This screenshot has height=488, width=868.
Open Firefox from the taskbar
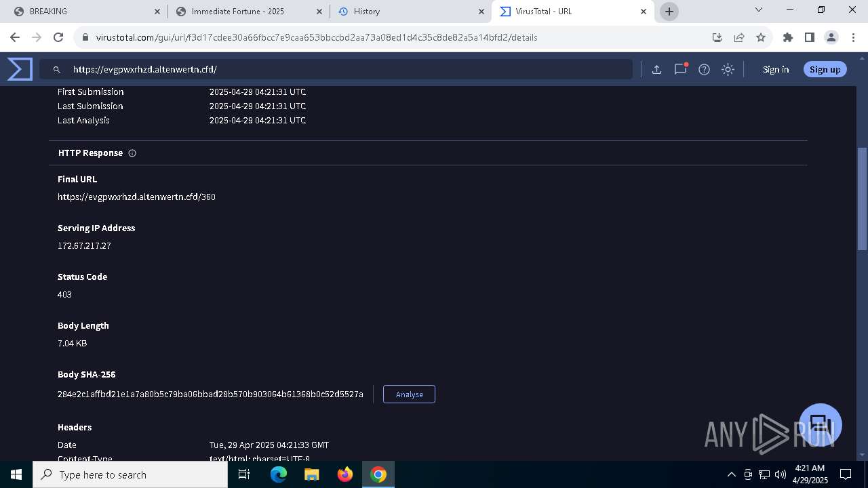[345, 474]
